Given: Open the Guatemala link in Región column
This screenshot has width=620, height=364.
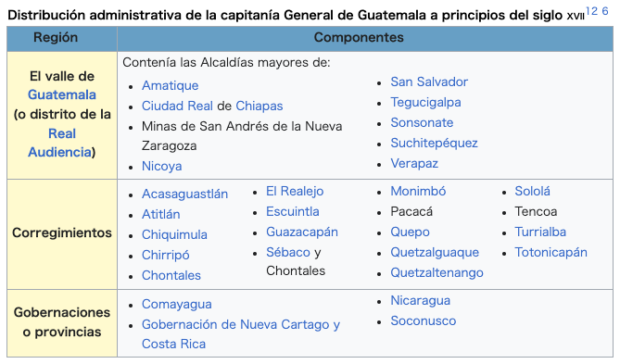Looking at the screenshot, I should tap(62, 94).
